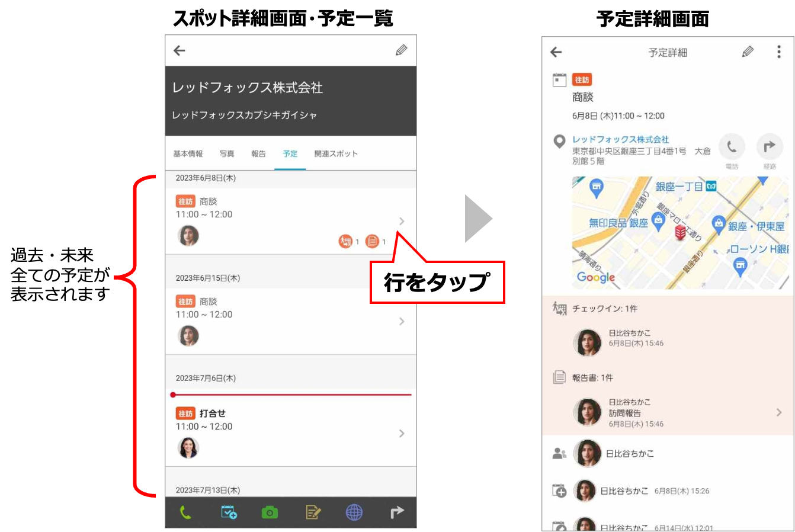Tap the globe web icon in bottom toolbar

354,512
